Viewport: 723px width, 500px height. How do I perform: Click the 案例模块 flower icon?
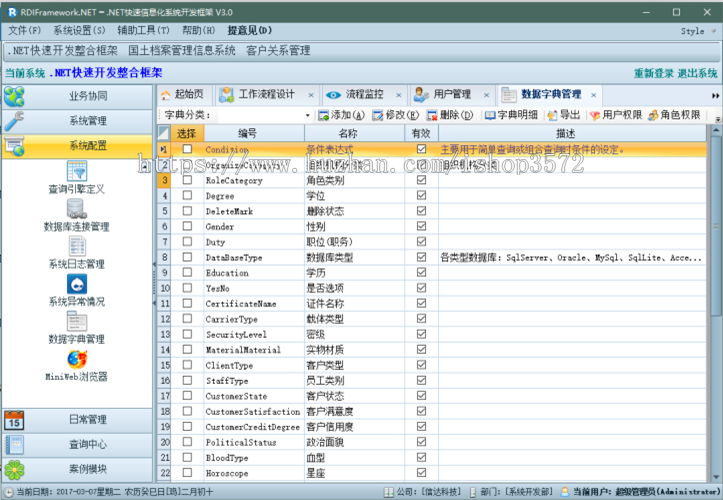click(x=14, y=470)
